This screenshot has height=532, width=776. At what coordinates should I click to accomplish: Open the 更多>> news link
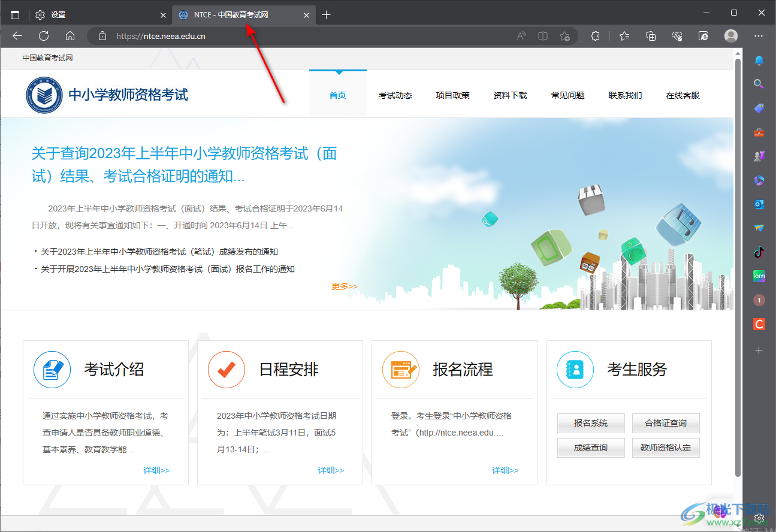click(345, 286)
